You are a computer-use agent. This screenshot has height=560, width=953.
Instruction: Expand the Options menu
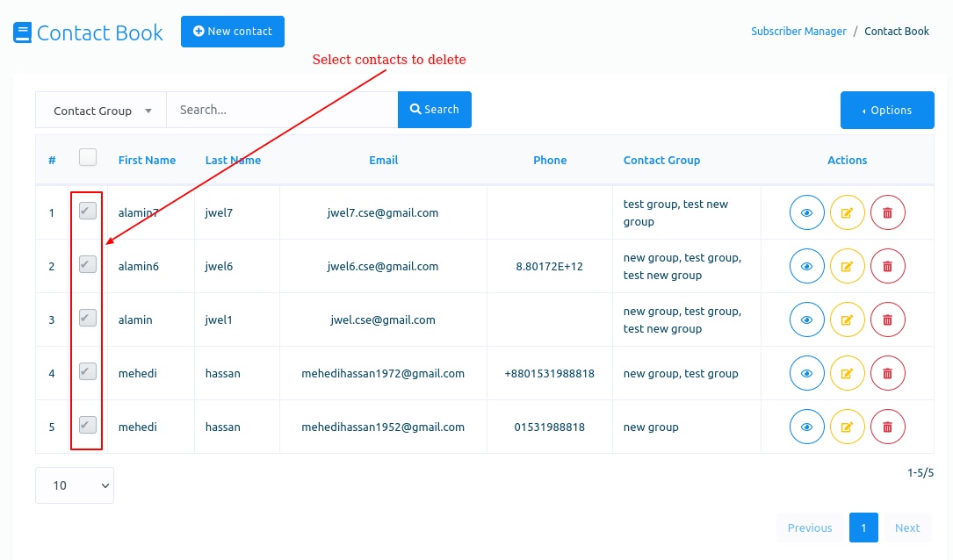(x=886, y=111)
